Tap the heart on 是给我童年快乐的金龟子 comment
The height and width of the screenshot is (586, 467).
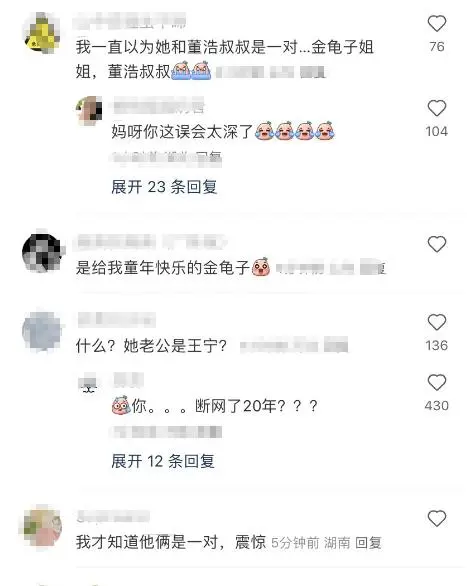tap(436, 244)
